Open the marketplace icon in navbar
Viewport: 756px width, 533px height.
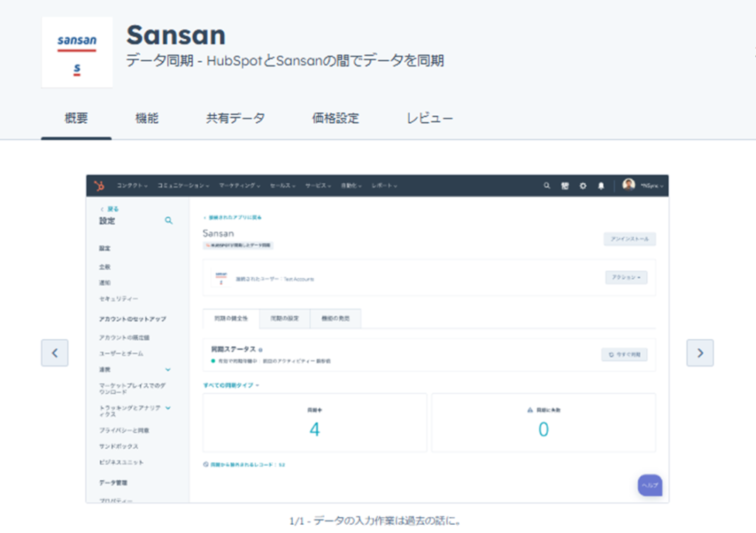pos(565,185)
